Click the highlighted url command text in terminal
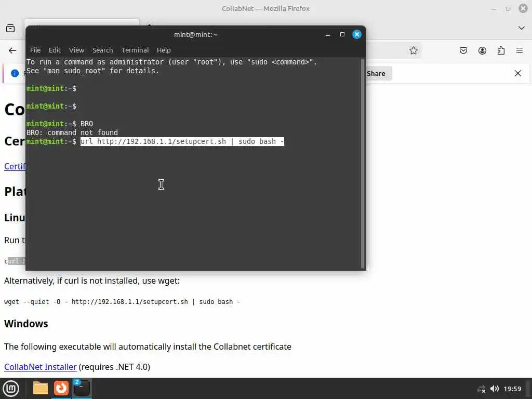Viewport: 532px width, 399px height. click(x=182, y=141)
